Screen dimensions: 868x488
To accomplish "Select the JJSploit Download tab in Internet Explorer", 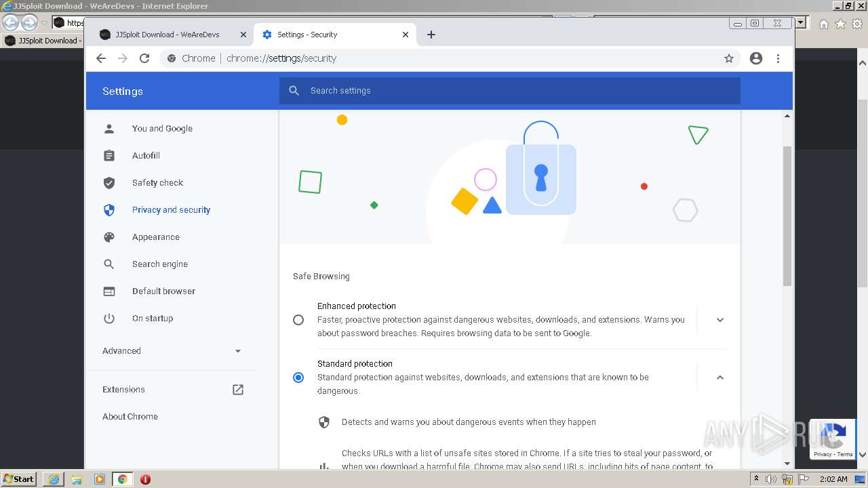I will [43, 41].
